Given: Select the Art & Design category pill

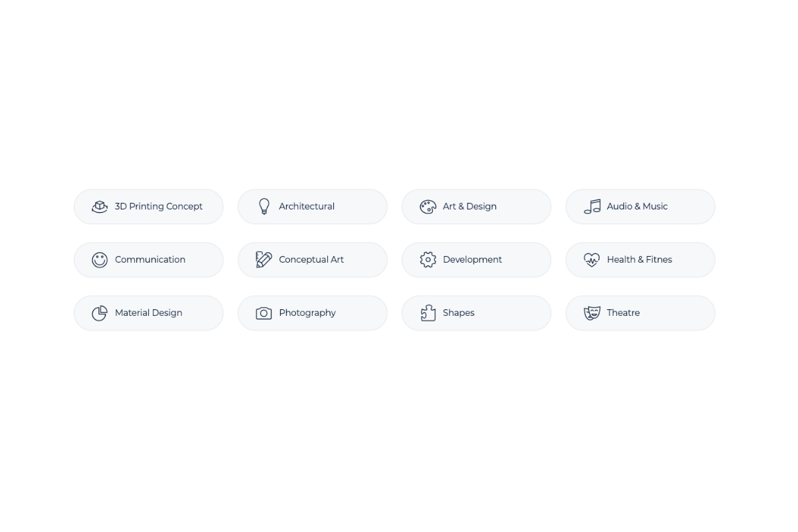Looking at the screenshot, I should (x=476, y=206).
